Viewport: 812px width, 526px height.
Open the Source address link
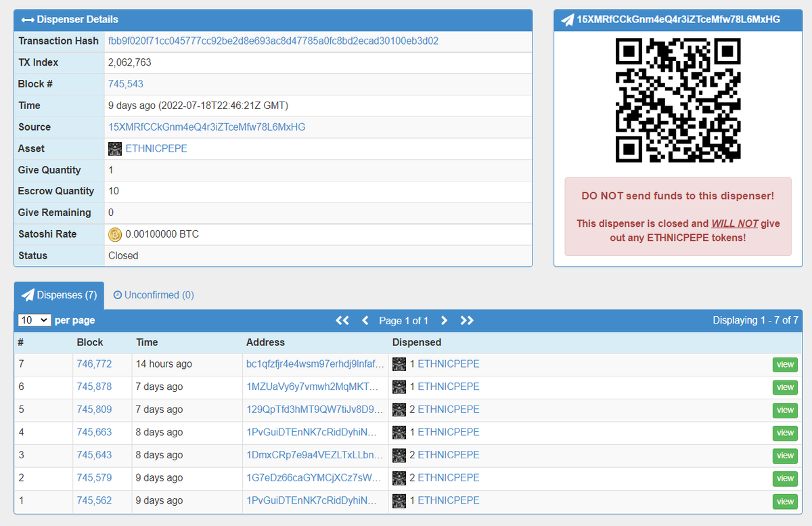click(207, 127)
